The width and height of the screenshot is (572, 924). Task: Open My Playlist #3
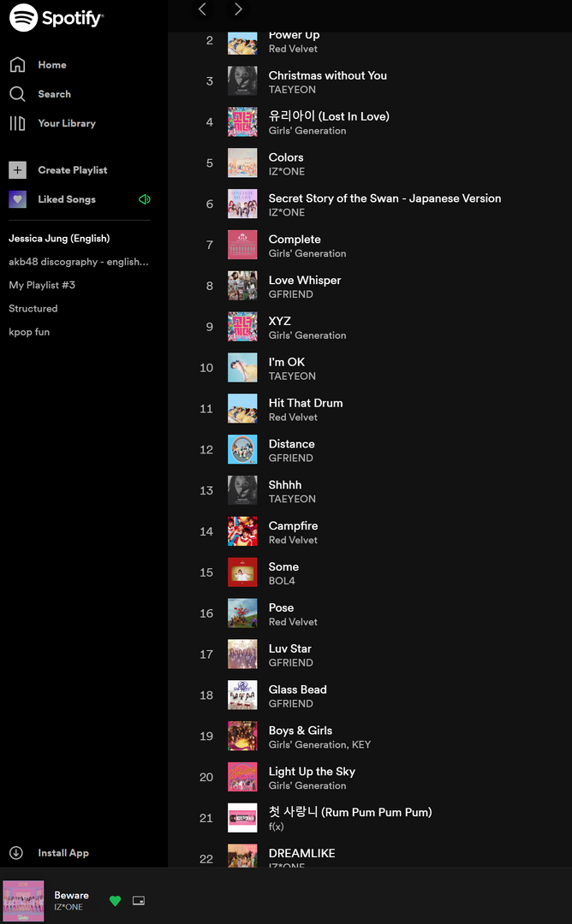pyautogui.click(x=42, y=285)
